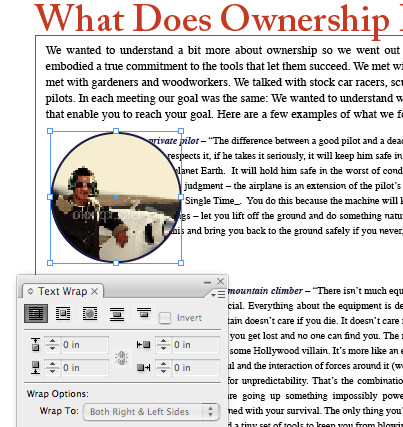This screenshot has width=403, height=427.
Task: Close the Text Wrap tab
Action: click(95, 292)
